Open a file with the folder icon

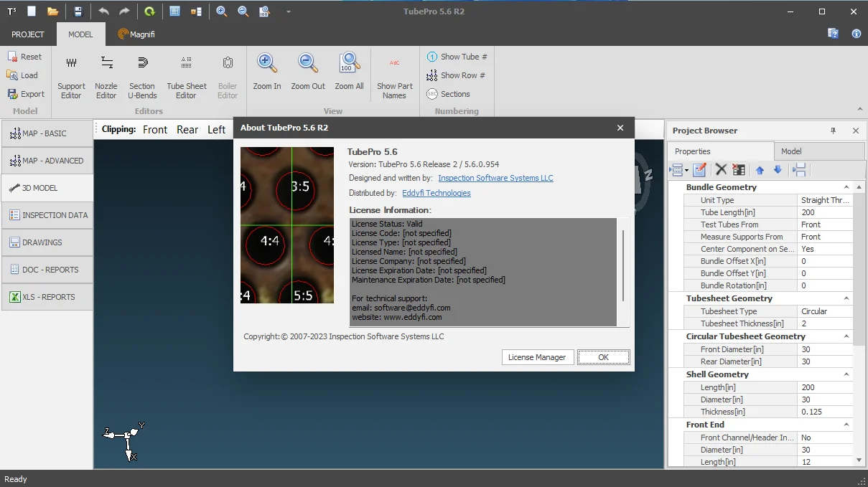tap(52, 11)
